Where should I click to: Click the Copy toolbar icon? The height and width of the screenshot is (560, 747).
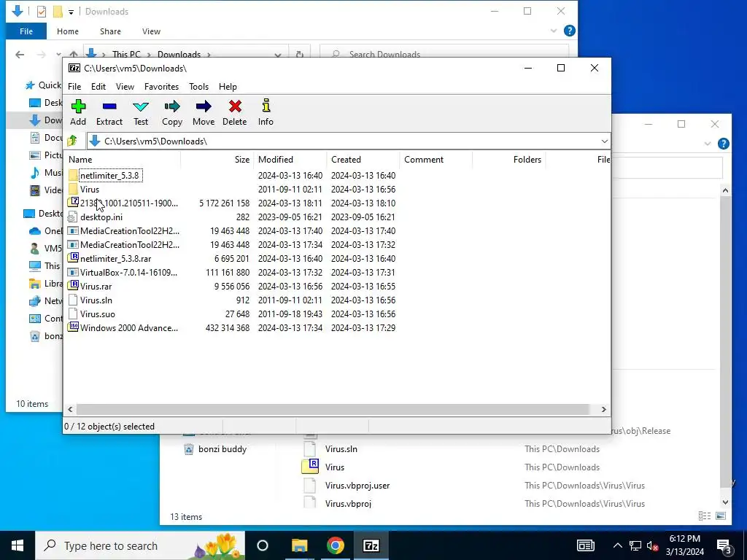[172, 106]
